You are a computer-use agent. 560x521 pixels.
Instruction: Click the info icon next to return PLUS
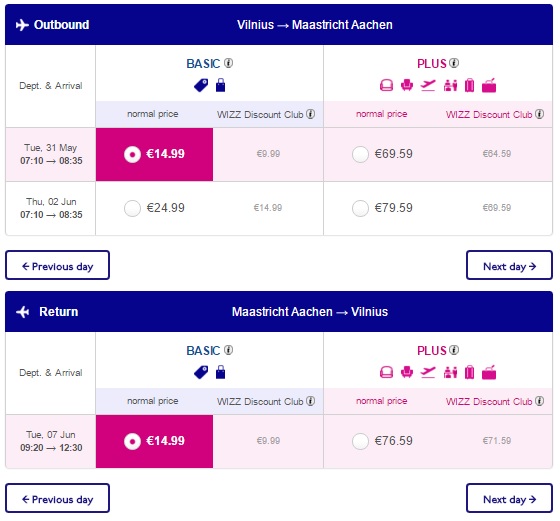tap(454, 350)
